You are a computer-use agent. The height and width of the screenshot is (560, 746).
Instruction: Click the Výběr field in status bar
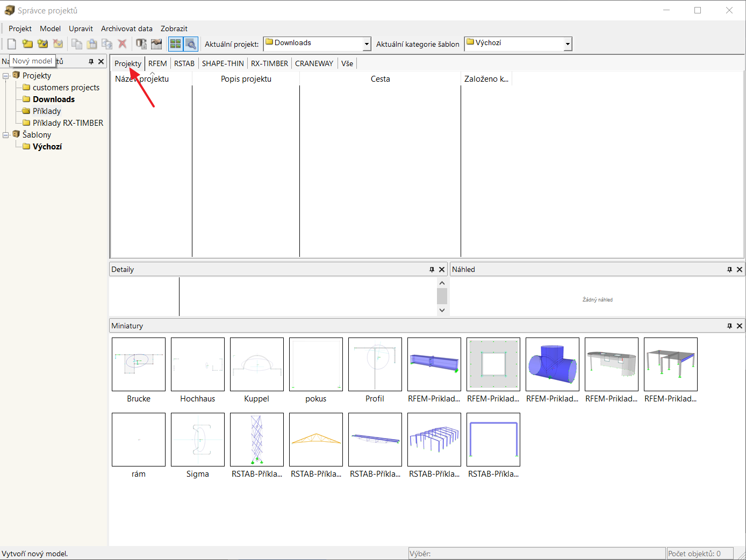pyautogui.click(x=537, y=554)
